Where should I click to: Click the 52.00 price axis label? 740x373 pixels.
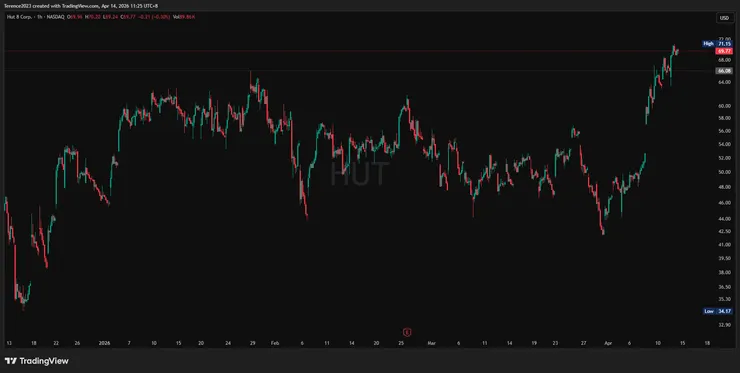[724, 158]
